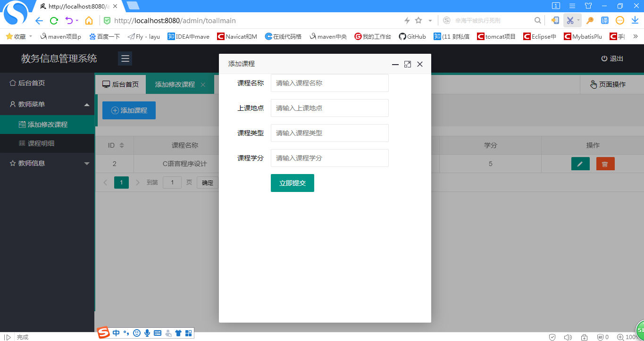Reload the page with refresh icon
Viewport: 644px width, 341px height.
click(x=54, y=21)
